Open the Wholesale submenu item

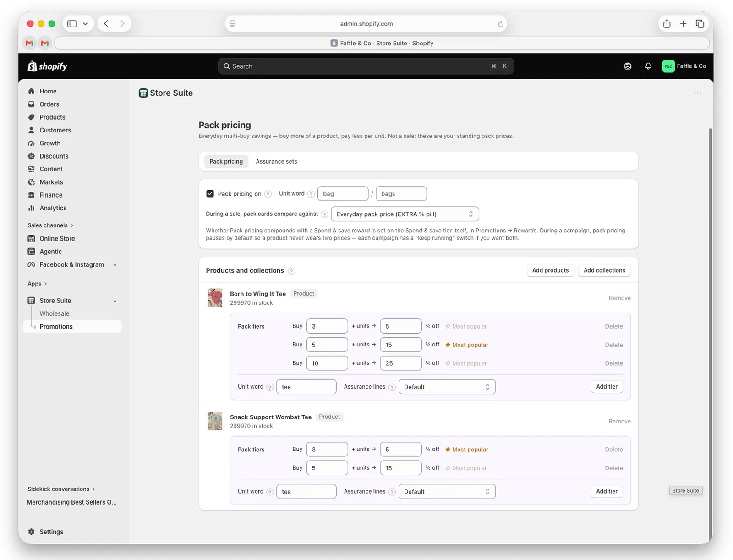pos(55,314)
